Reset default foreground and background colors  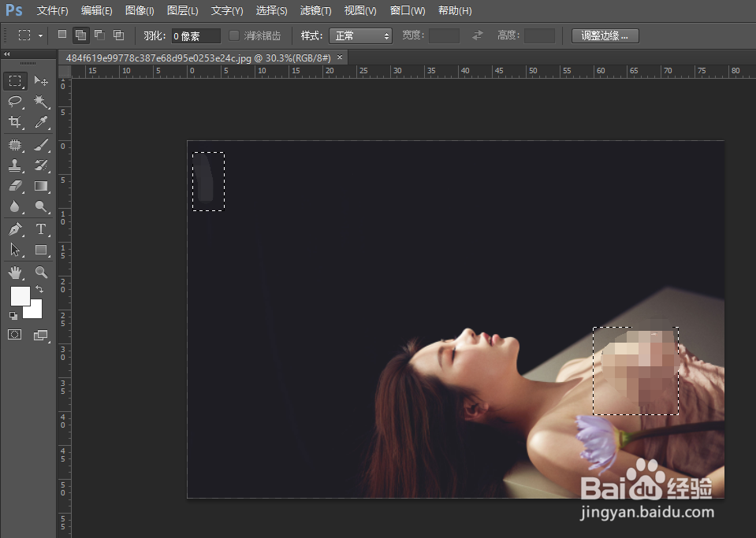click(x=13, y=316)
